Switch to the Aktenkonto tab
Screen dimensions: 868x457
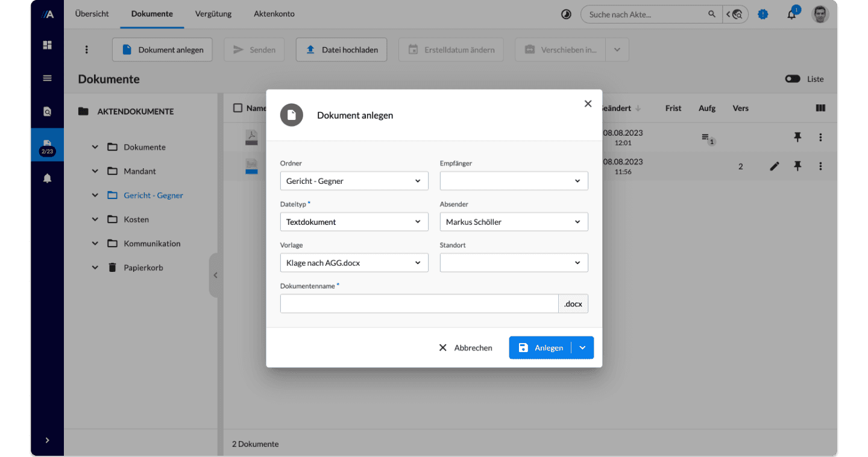click(x=274, y=14)
